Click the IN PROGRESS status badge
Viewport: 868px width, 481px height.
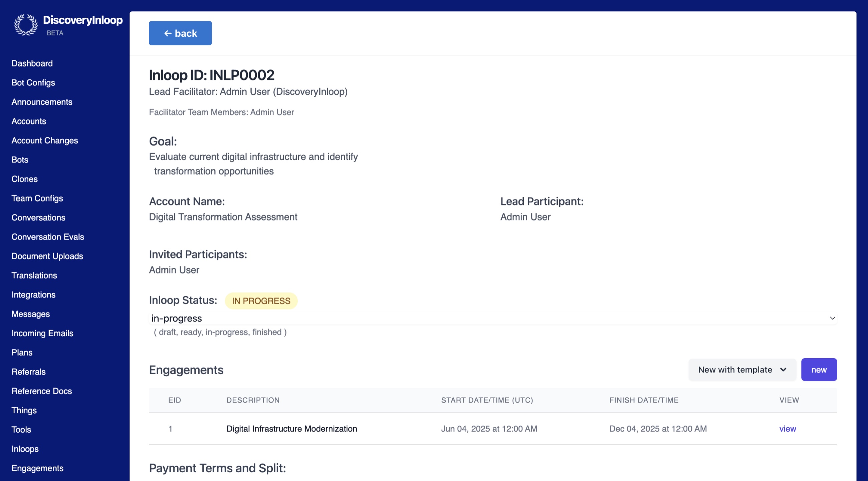261,301
